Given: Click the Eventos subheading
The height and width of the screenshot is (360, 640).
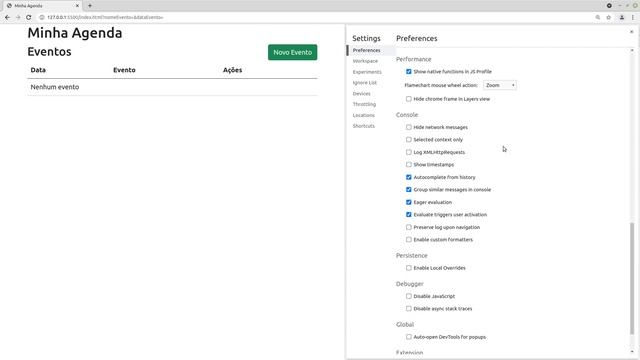Looking at the screenshot, I should tap(49, 51).
